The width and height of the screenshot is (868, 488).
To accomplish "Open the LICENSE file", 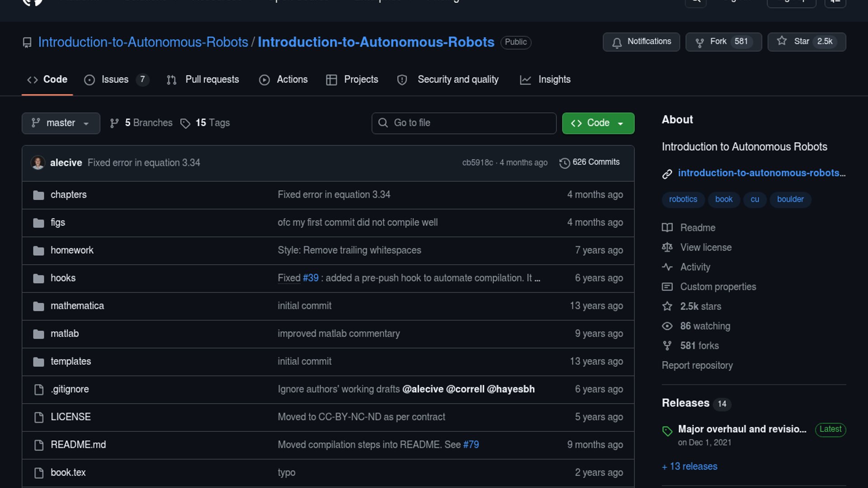I will coord(71,417).
